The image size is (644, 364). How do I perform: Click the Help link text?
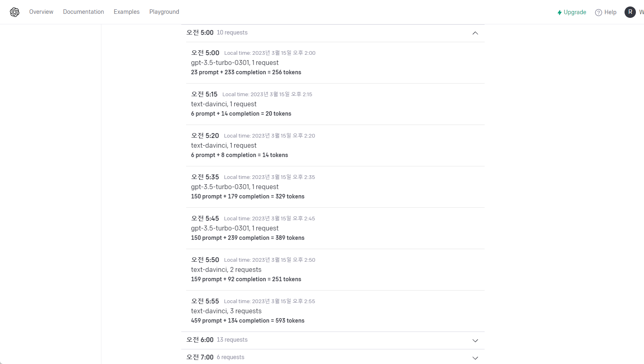tap(610, 12)
